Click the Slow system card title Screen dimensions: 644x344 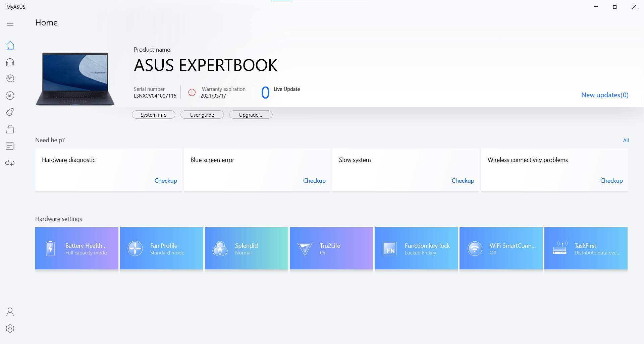click(355, 160)
